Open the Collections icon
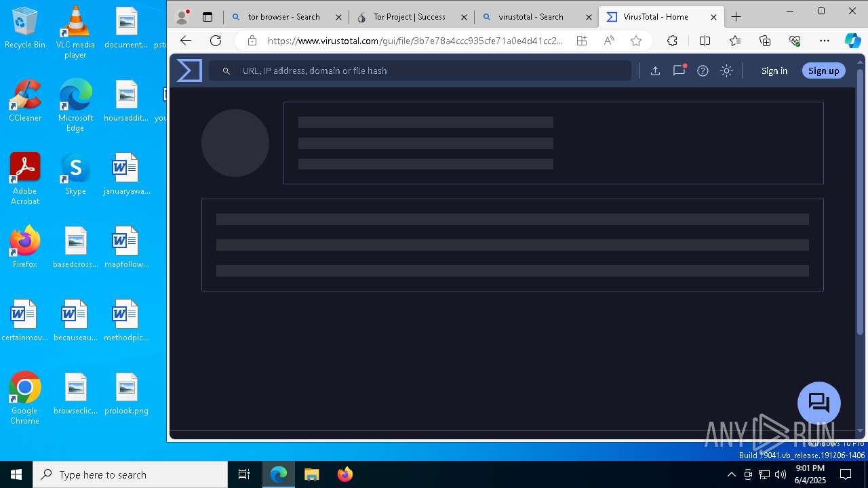 [765, 41]
